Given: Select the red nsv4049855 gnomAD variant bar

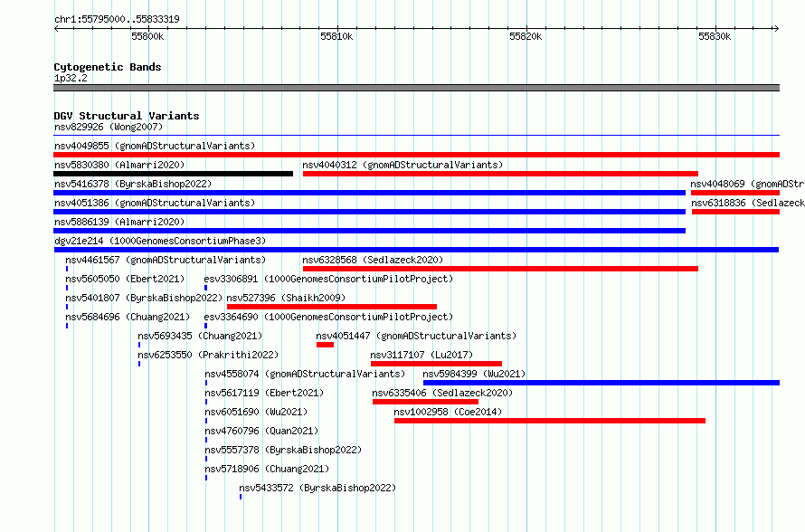Looking at the screenshot, I should pyautogui.click(x=416, y=155).
